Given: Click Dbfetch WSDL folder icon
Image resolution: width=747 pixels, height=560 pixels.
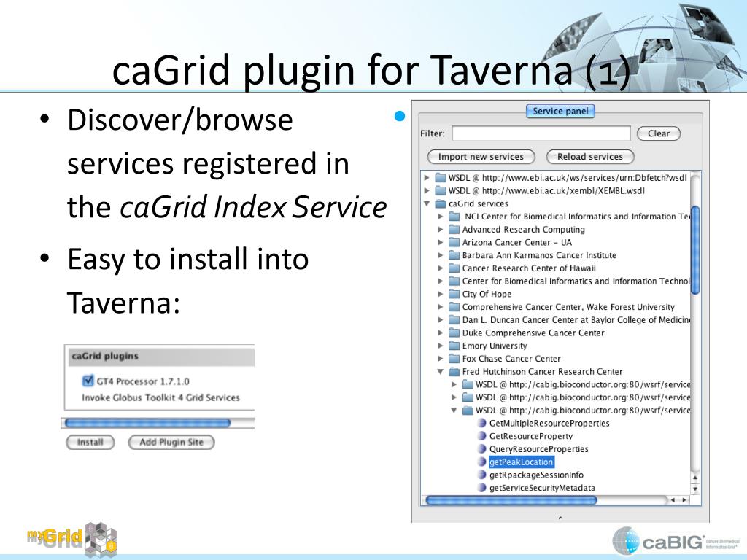Looking at the screenshot, I should [440, 178].
